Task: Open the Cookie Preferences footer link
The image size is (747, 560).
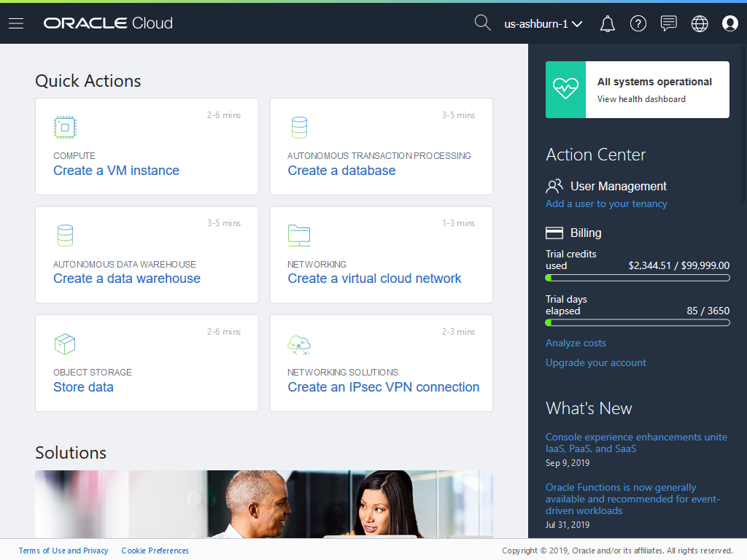Action: tap(155, 551)
